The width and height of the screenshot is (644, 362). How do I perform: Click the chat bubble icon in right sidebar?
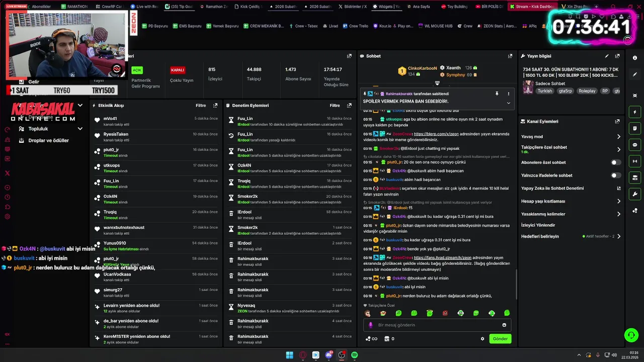coord(635,145)
